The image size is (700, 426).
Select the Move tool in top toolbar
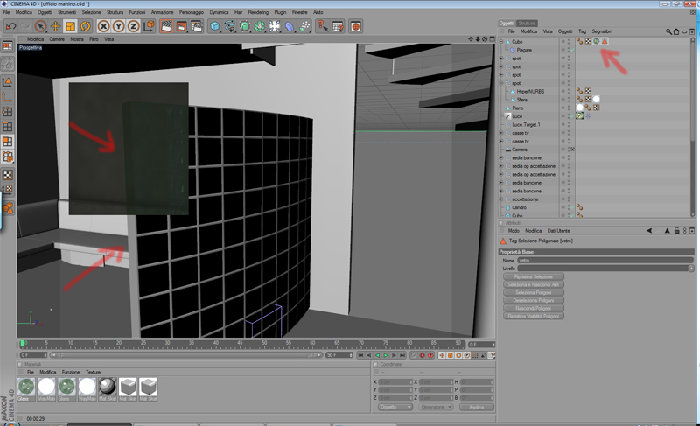pos(55,26)
